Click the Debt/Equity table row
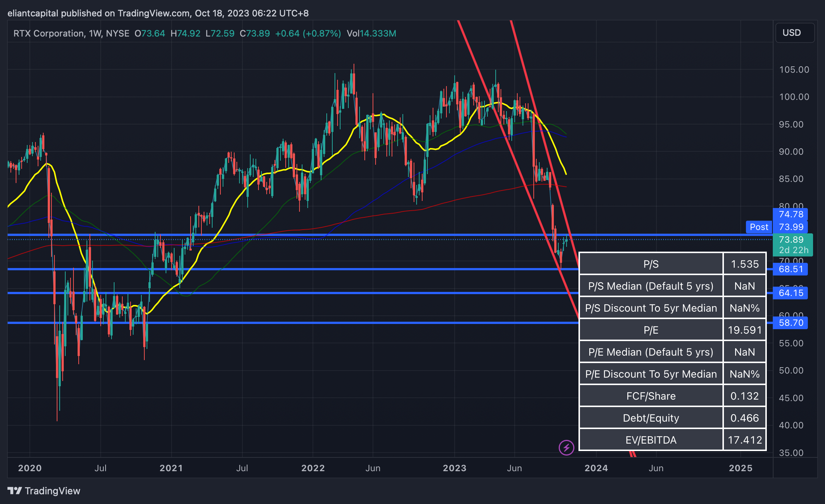825x504 pixels. 650,418
